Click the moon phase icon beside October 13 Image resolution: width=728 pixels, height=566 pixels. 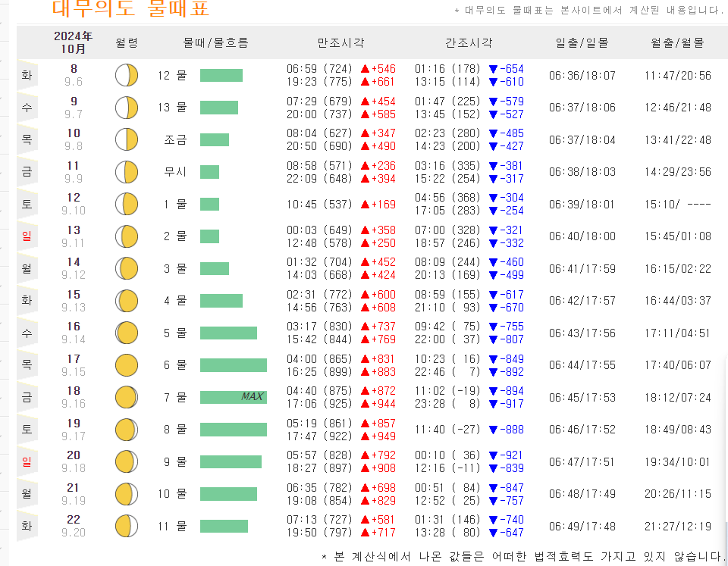coord(126,236)
